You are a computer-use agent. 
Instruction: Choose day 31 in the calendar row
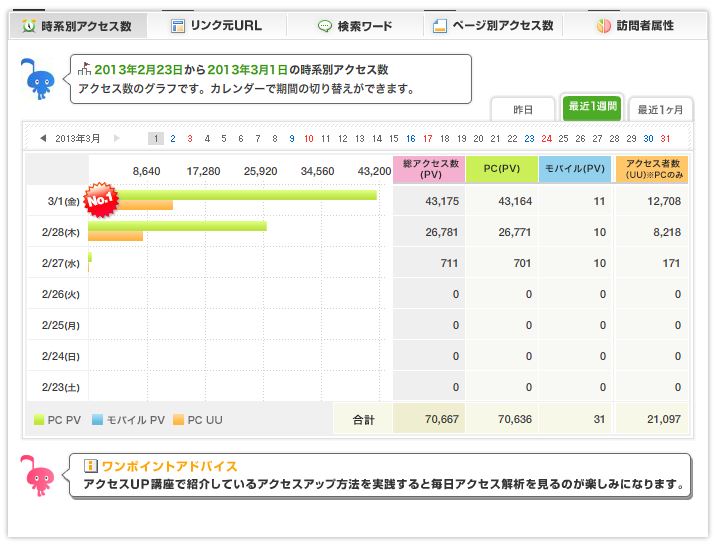coord(665,138)
